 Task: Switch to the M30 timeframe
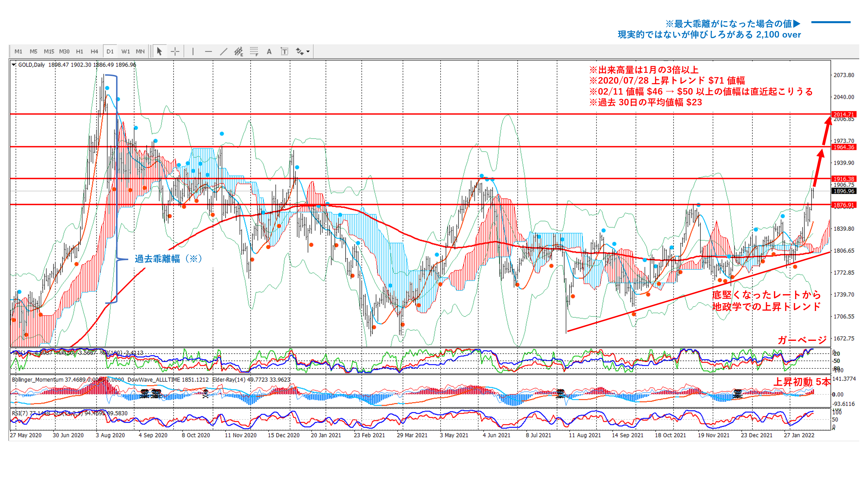point(64,51)
